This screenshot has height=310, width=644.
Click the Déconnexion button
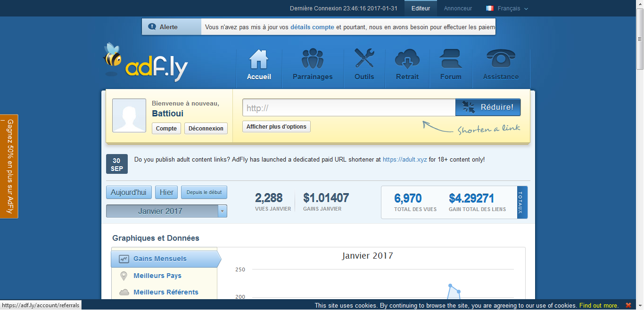(206, 128)
